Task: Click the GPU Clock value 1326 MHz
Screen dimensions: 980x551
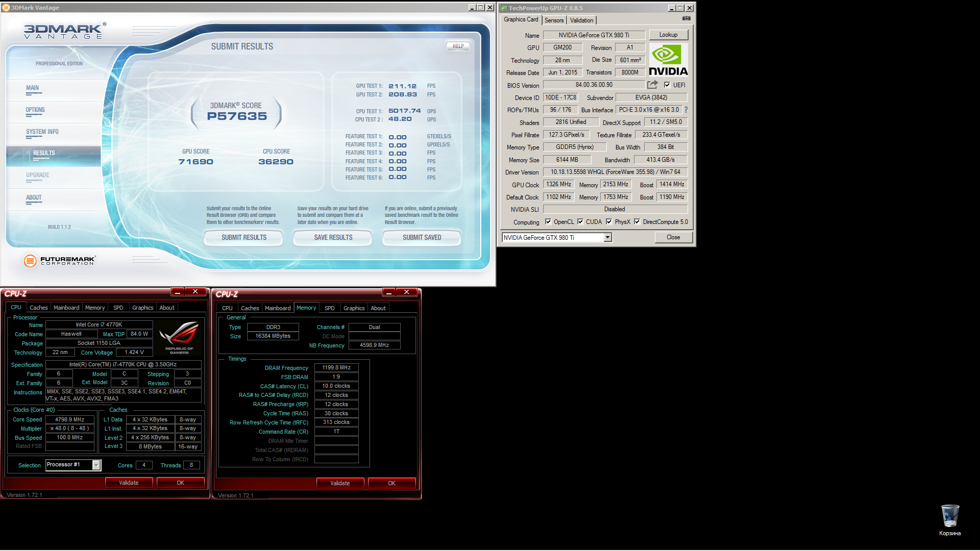Action: tap(558, 184)
